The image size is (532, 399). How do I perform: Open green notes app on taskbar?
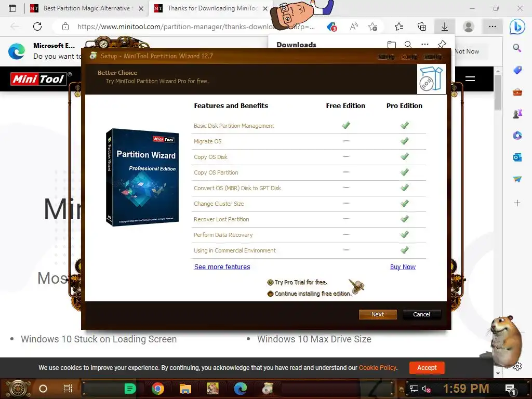130,389
